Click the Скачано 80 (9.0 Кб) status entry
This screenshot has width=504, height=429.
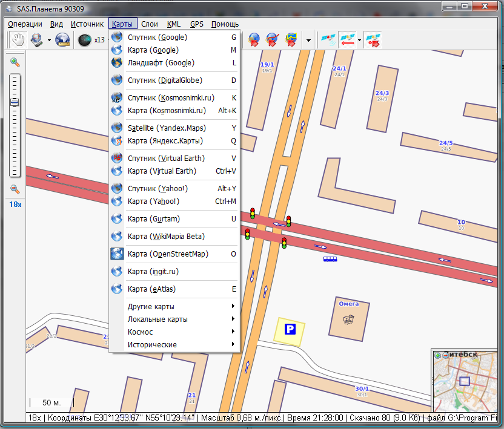pyautogui.click(x=385, y=418)
